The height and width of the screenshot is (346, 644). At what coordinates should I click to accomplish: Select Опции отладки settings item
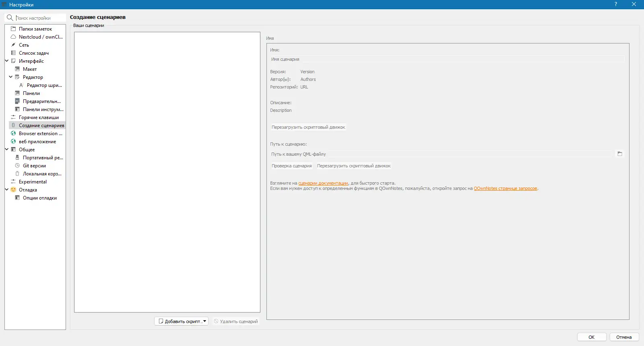40,198
